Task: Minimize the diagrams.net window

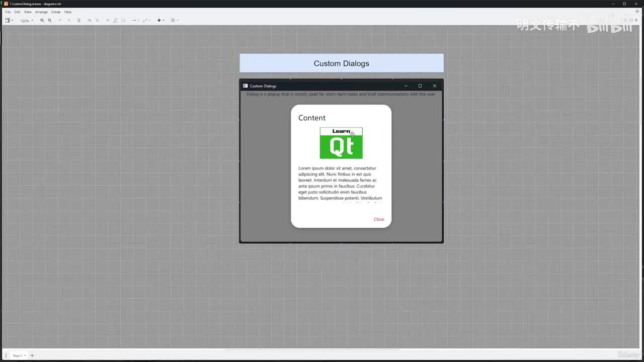Action: click(612, 4)
